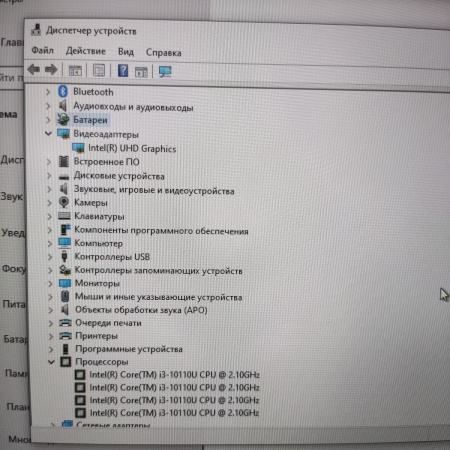This screenshot has width=450, height=450.
Task: Click the Очереди печати printer icon
Action: [x=65, y=322]
